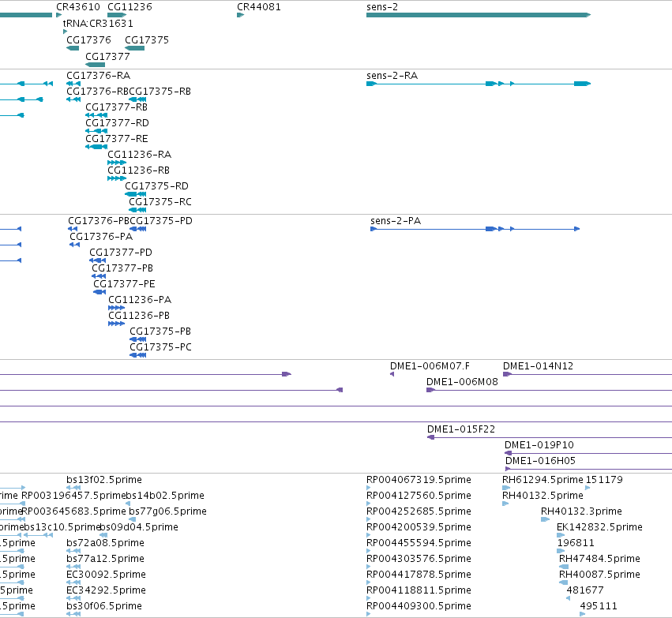The width and height of the screenshot is (672, 618).
Task: Select EST bs13f02.5prime label
Action: (x=104, y=480)
